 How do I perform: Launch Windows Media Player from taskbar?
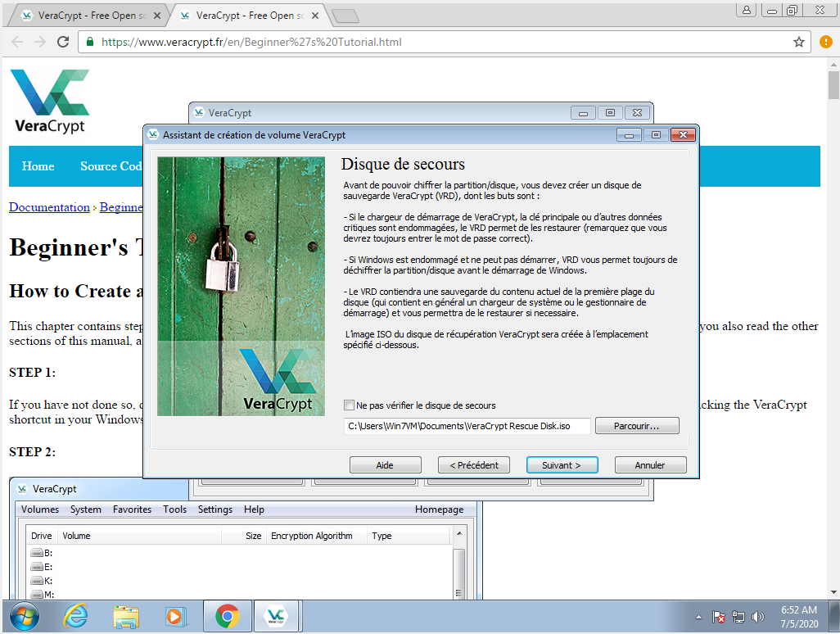pyautogui.click(x=175, y=616)
